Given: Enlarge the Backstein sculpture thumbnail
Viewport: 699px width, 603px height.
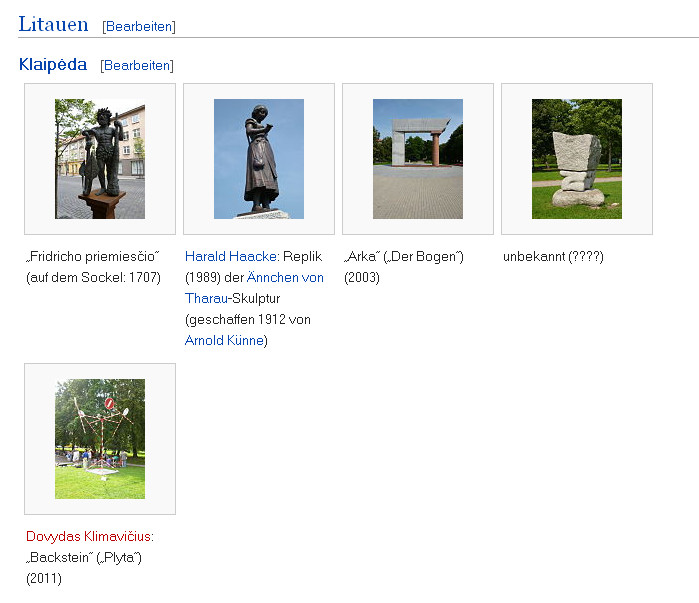Looking at the screenshot, I should coord(100,439).
